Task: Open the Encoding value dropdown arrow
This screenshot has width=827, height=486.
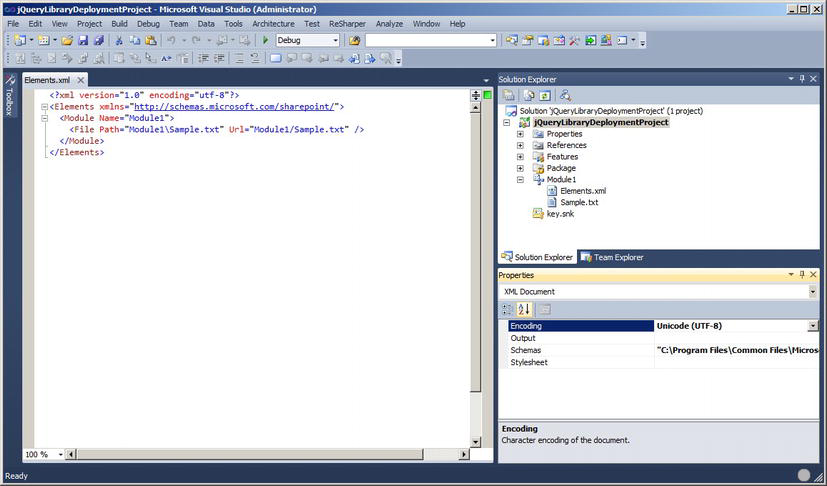Action: [x=812, y=326]
